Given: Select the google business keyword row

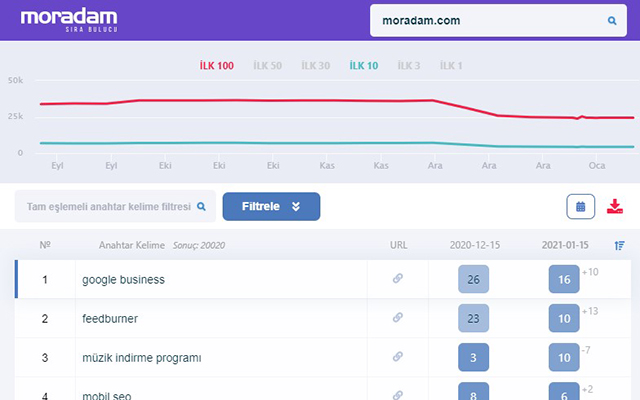Looking at the screenshot, I should pyautogui.click(x=123, y=279).
